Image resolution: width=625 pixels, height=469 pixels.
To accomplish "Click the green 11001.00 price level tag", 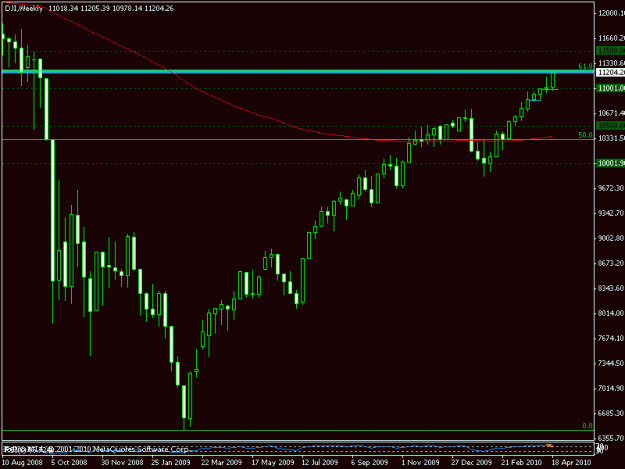I will point(611,88).
